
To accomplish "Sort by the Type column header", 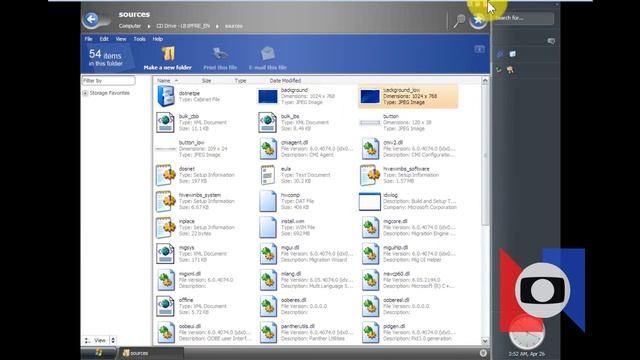I will click(x=240, y=81).
